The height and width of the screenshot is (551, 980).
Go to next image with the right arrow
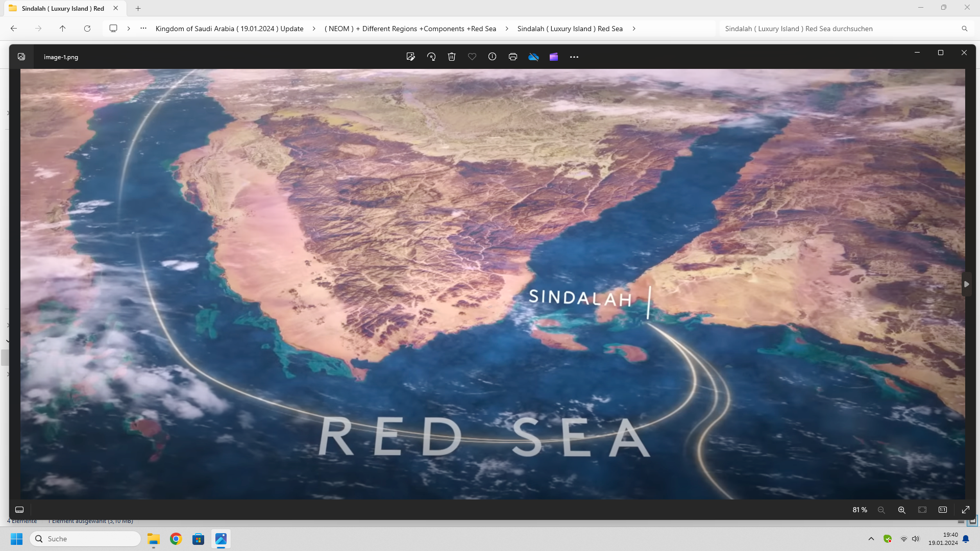click(966, 284)
